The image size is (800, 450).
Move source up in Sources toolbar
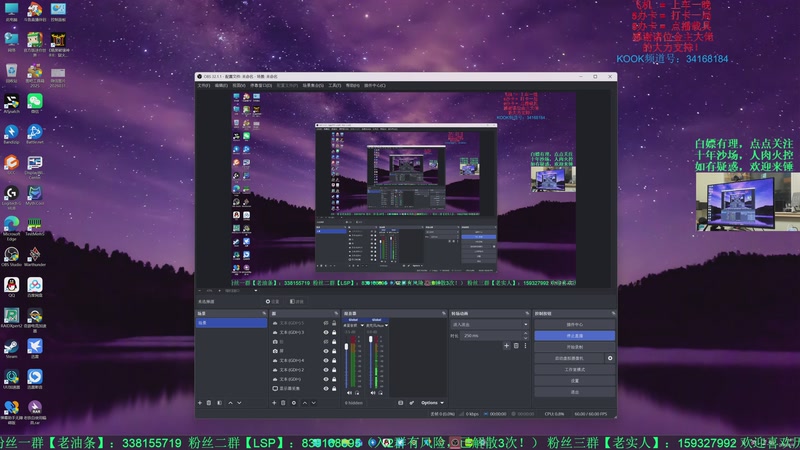[305, 403]
